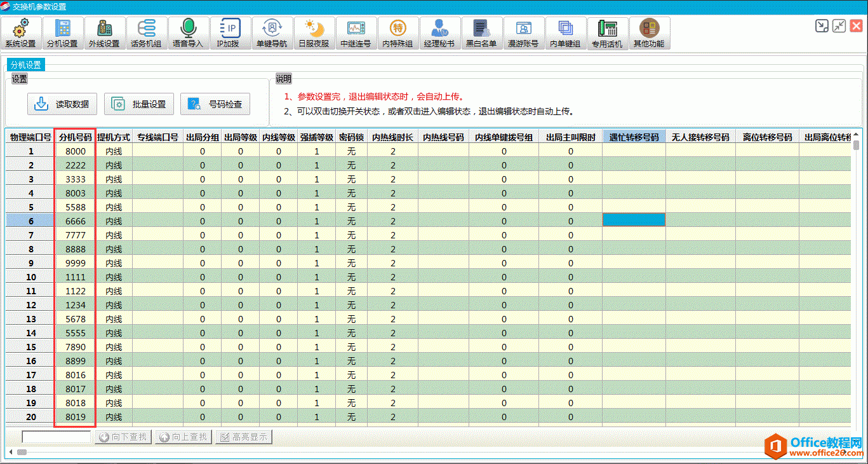Viewport: 868px width, 464px height.
Task: Click row header for port 6
Action: tap(30, 221)
